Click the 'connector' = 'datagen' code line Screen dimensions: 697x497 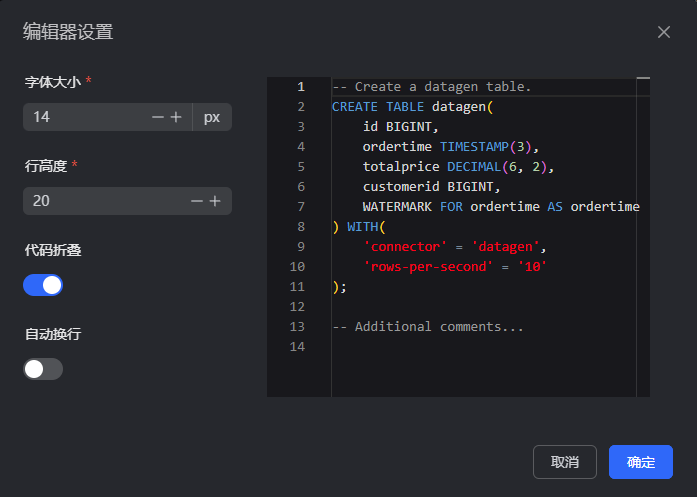455,247
